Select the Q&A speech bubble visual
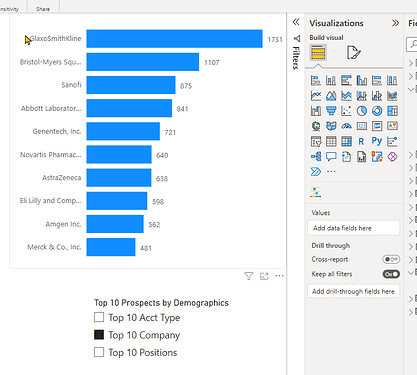This screenshot has height=375, width=417. pos(331,156)
